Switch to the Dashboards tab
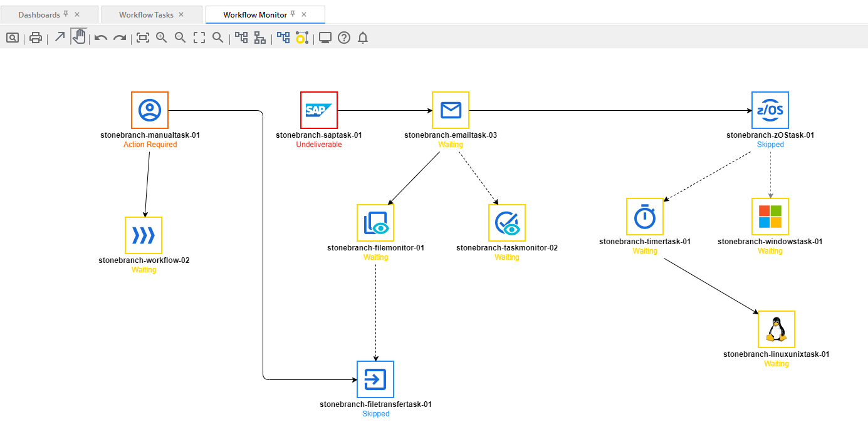The height and width of the screenshot is (442, 868). coord(39,14)
